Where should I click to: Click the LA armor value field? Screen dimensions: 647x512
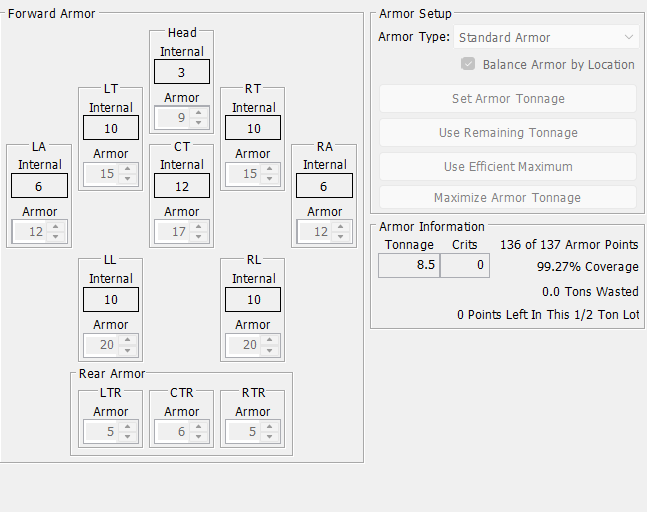coord(30,231)
